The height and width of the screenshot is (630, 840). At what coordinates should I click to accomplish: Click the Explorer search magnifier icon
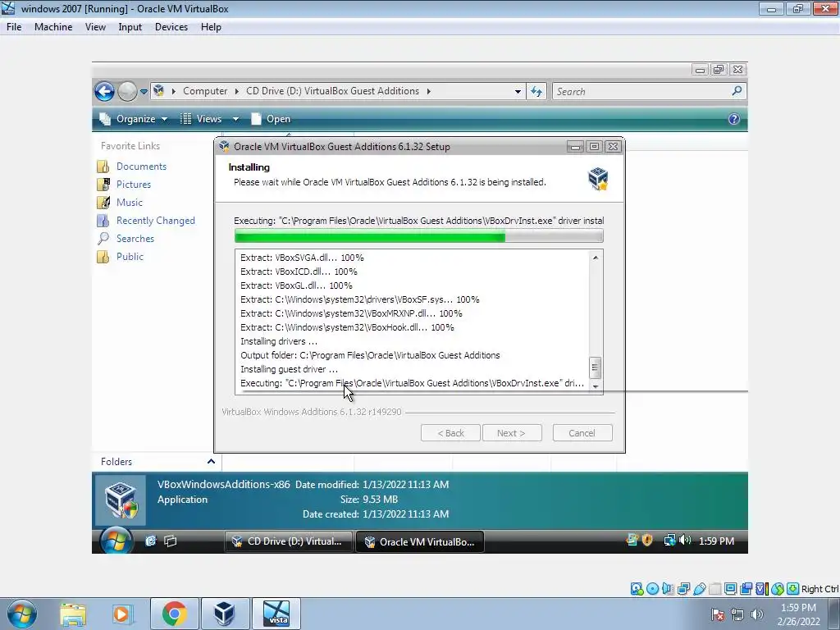[x=737, y=91]
